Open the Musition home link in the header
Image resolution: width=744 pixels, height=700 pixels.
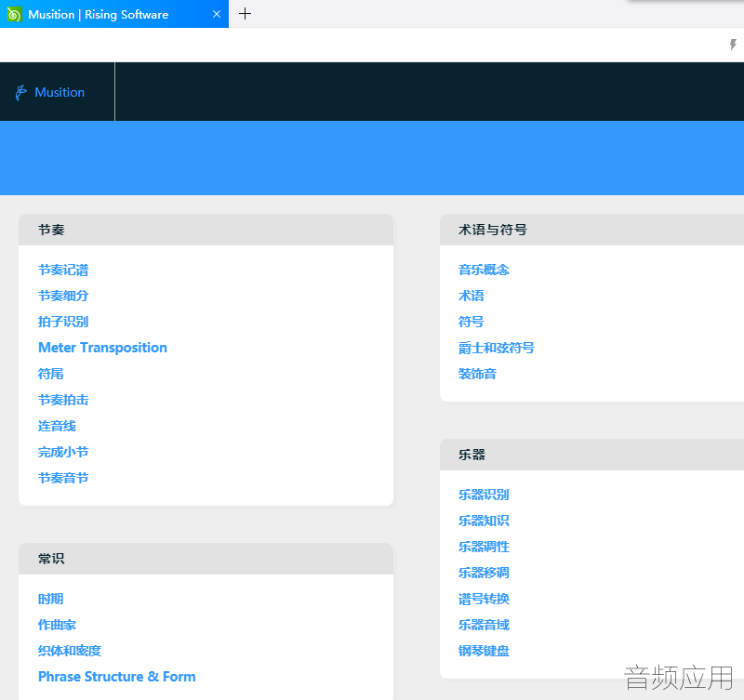[60, 92]
